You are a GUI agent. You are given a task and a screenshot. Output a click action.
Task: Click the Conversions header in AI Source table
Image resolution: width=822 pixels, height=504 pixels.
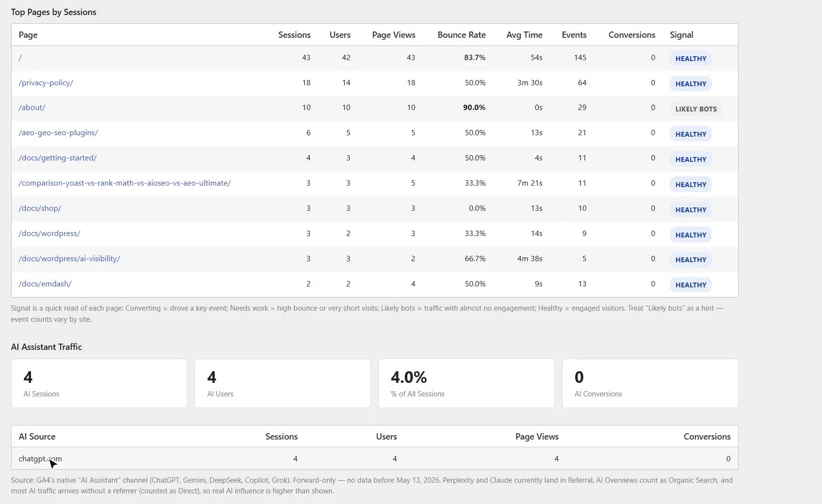point(707,437)
